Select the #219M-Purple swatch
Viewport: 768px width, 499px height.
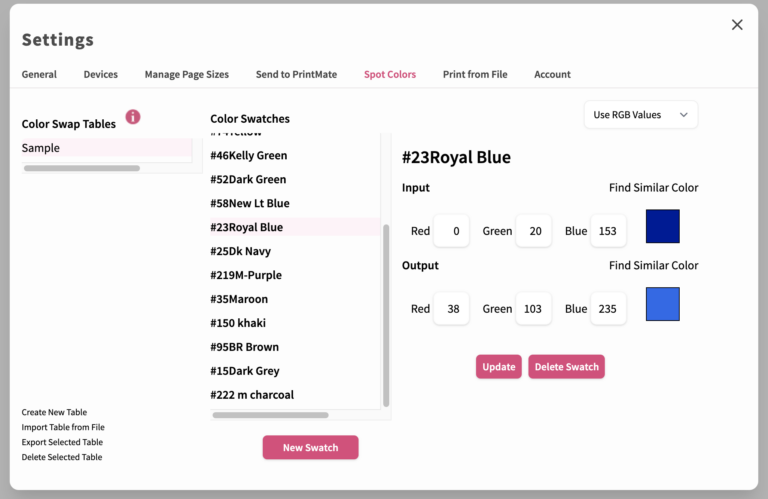coord(295,275)
